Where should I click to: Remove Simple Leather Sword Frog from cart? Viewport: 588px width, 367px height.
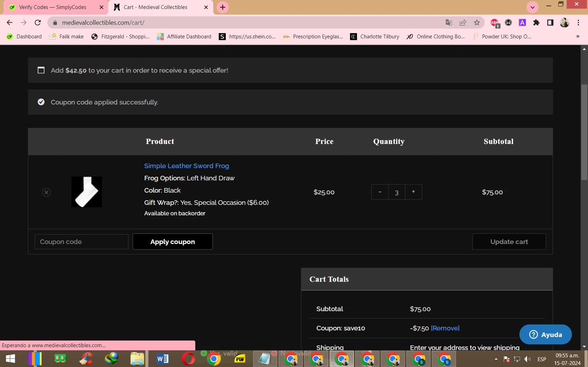point(46,192)
